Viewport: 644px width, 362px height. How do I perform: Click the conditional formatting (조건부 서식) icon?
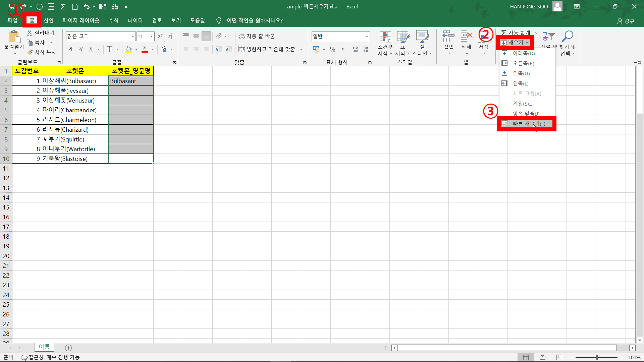[x=385, y=38]
